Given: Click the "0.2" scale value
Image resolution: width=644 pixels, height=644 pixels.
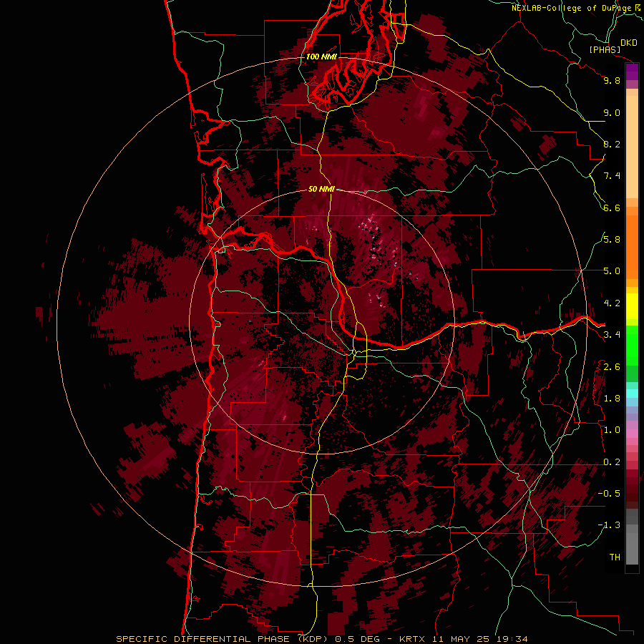Looking at the screenshot, I should [x=612, y=462].
